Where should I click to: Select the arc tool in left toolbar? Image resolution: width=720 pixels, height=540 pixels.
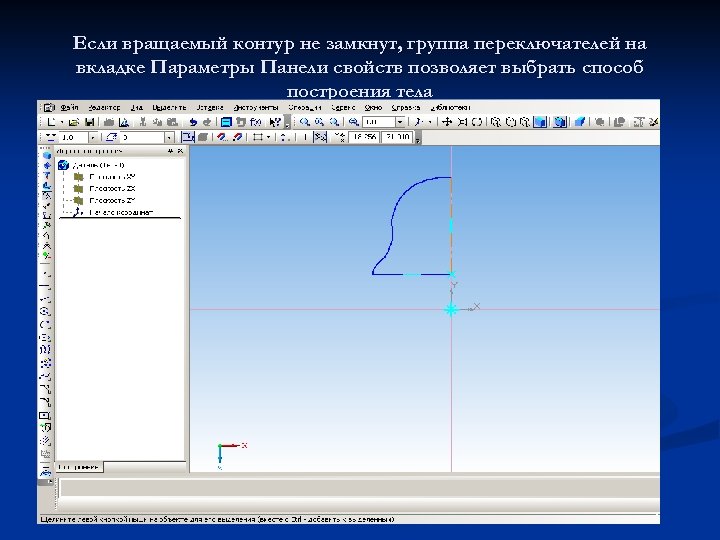pos(45,325)
